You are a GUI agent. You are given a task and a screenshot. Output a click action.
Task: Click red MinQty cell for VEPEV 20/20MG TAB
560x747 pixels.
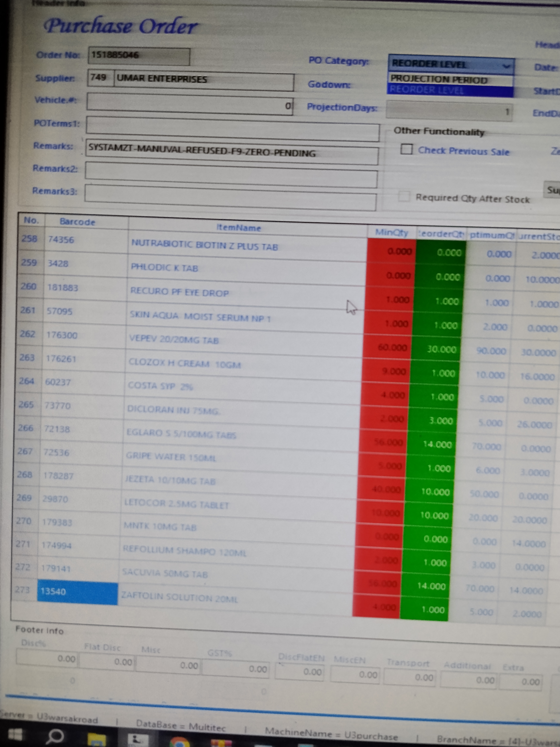point(388,347)
